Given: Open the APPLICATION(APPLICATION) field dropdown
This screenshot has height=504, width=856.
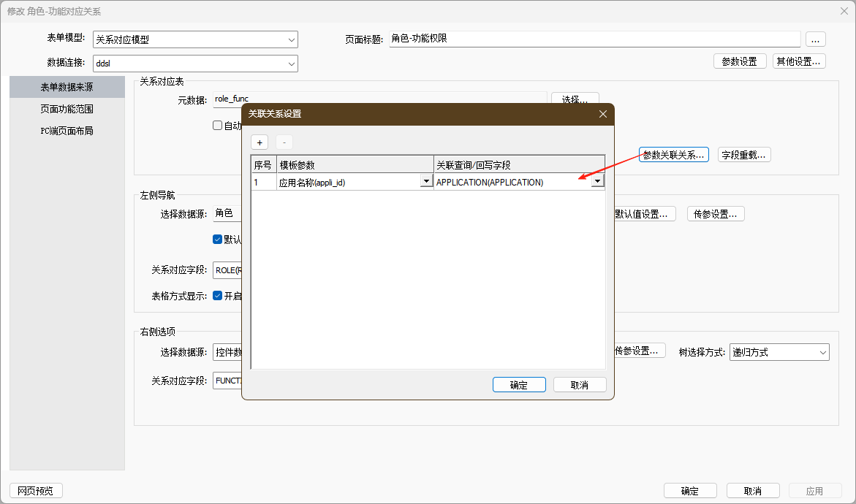Looking at the screenshot, I should point(597,182).
